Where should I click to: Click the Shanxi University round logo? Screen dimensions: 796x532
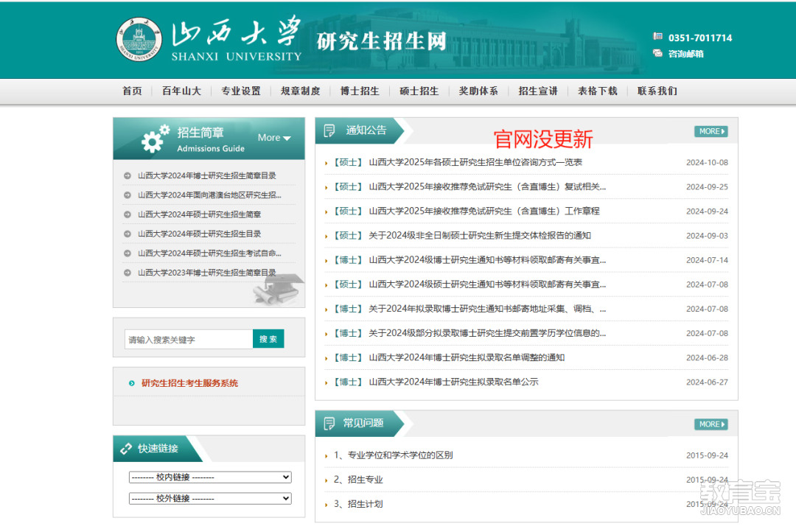coord(139,39)
